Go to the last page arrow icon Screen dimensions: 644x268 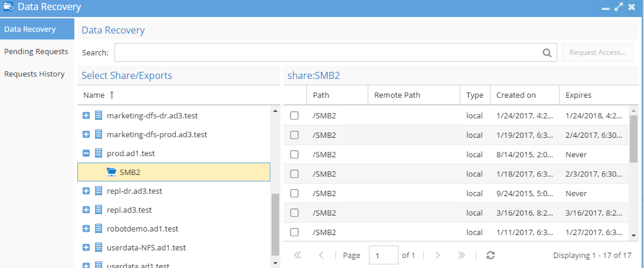click(x=461, y=255)
